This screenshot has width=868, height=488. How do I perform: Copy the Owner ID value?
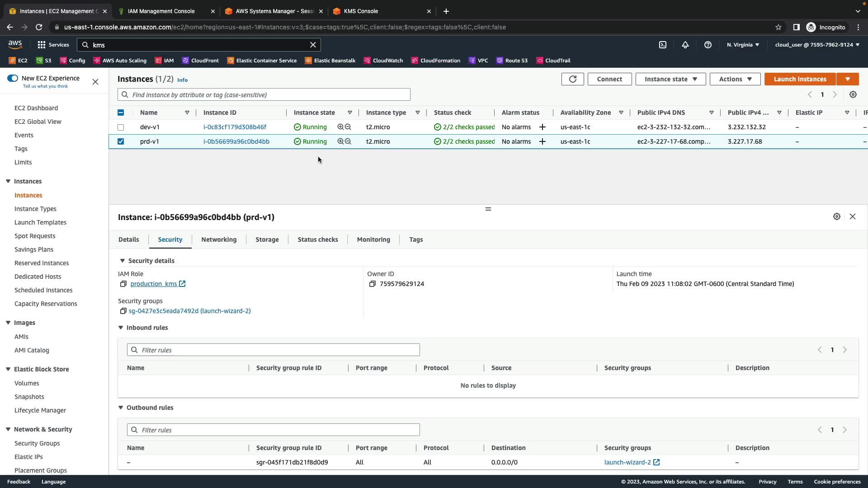(x=372, y=284)
